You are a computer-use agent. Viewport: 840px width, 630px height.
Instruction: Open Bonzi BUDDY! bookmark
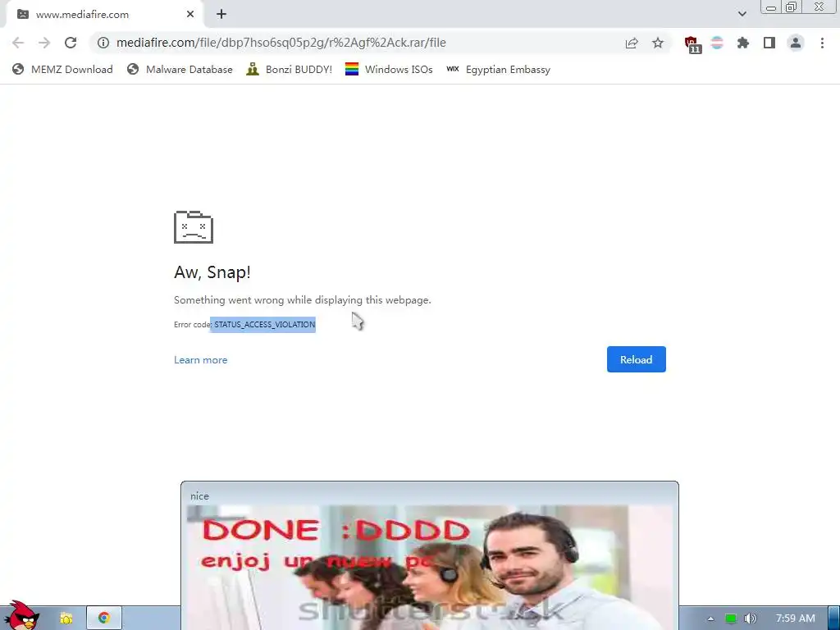[290, 69]
